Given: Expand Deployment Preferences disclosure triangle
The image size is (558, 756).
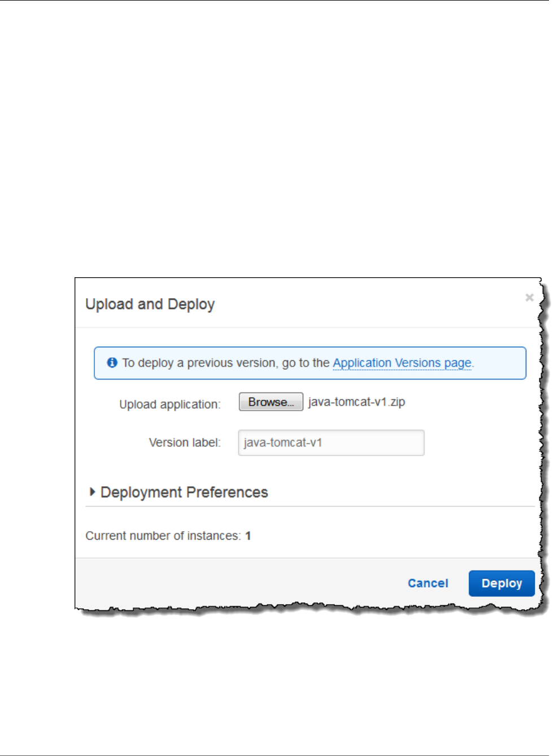Looking at the screenshot, I should (93, 492).
